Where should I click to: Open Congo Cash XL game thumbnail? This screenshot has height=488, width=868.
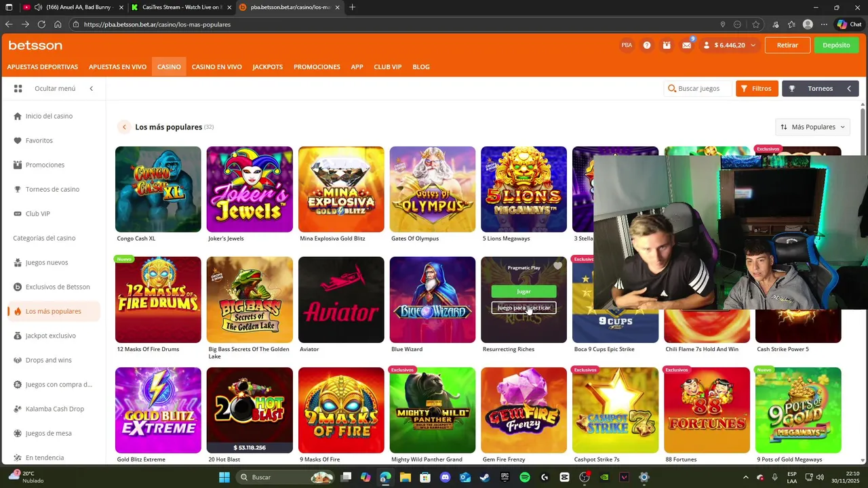click(158, 189)
